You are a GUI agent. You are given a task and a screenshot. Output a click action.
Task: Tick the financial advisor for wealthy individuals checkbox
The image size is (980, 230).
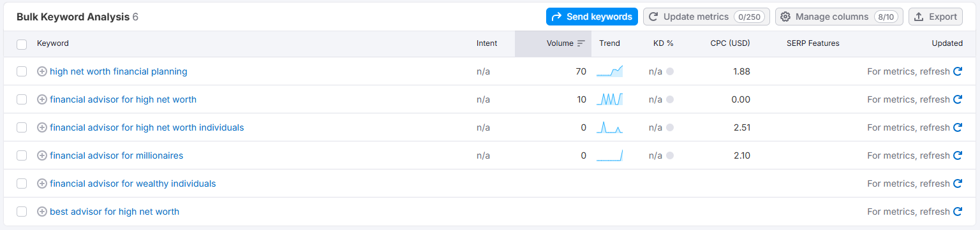[x=22, y=183]
